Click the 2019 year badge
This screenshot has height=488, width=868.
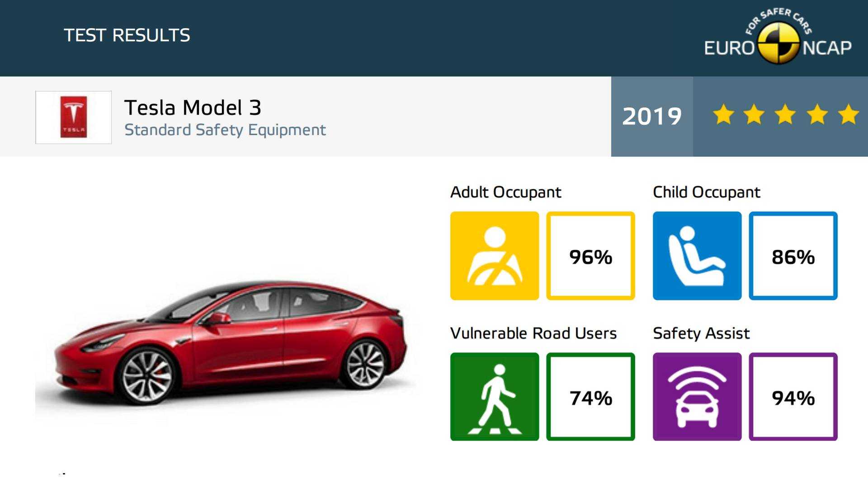point(651,117)
